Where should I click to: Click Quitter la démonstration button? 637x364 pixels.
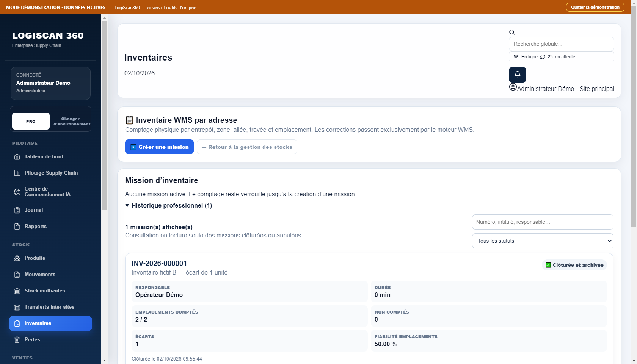(595, 7)
